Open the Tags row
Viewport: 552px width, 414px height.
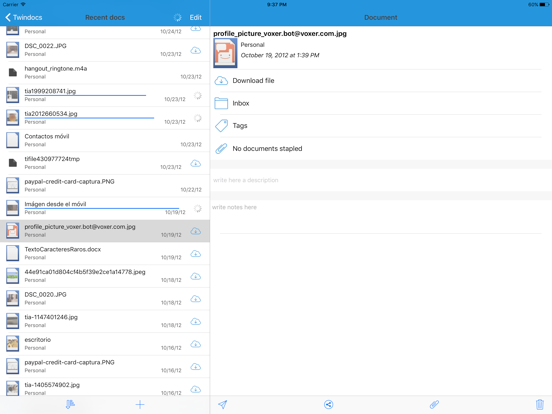377,126
